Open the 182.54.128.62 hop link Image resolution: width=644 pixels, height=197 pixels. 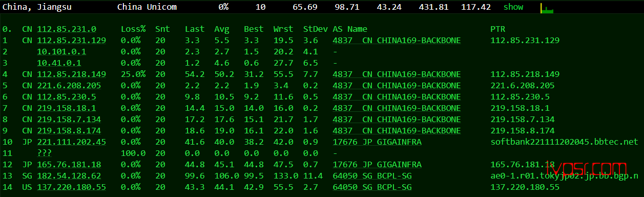pyautogui.click(x=69, y=176)
